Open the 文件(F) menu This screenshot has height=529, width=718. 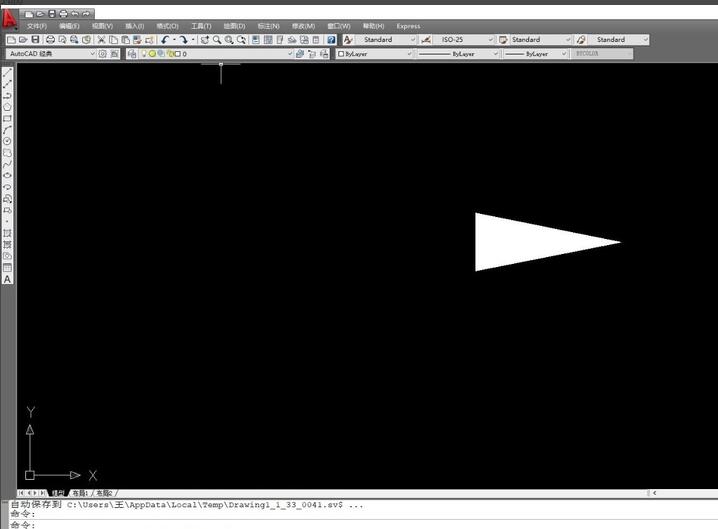(36, 26)
